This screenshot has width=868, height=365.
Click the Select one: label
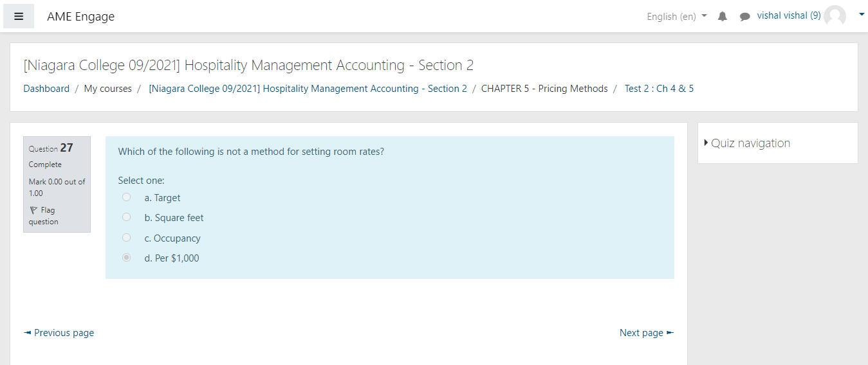tap(141, 181)
